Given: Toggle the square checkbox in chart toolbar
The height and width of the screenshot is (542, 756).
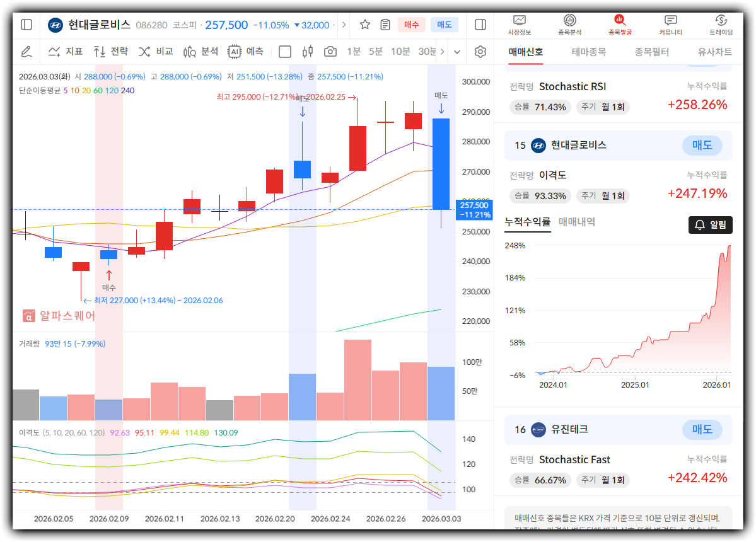Looking at the screenshot, I should pyautogui.click(x=285, y=51).
